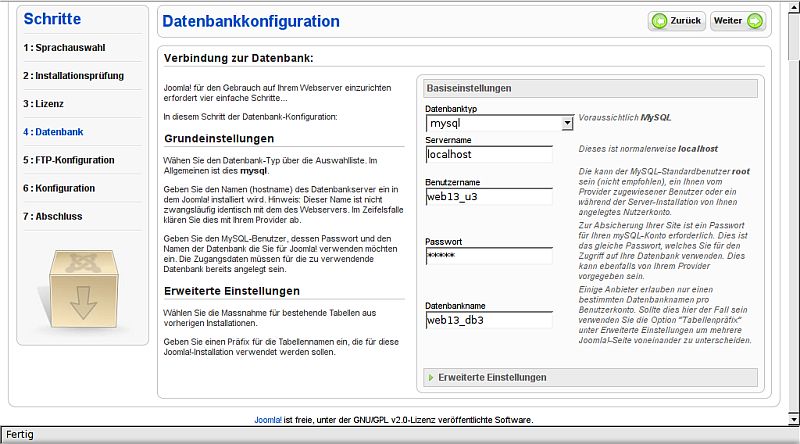Select step 6: Konfiguration
This screenshot has width=800, height=444.
coord(59,188)
